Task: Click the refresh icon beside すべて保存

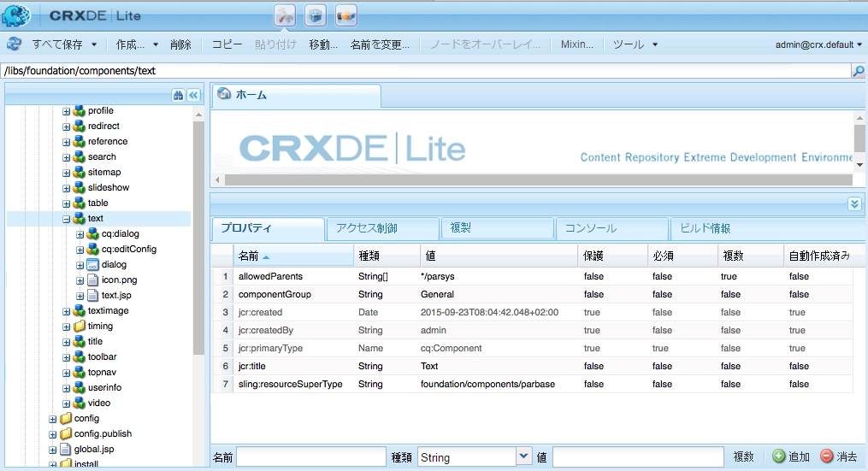Action: point(14,44)
